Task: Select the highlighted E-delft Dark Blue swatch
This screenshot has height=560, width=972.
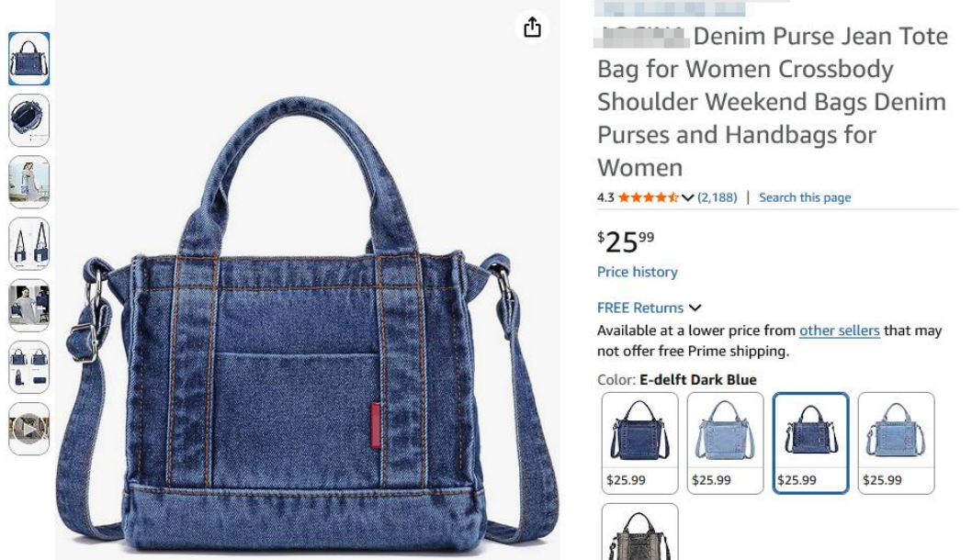Action: [811, 442]
